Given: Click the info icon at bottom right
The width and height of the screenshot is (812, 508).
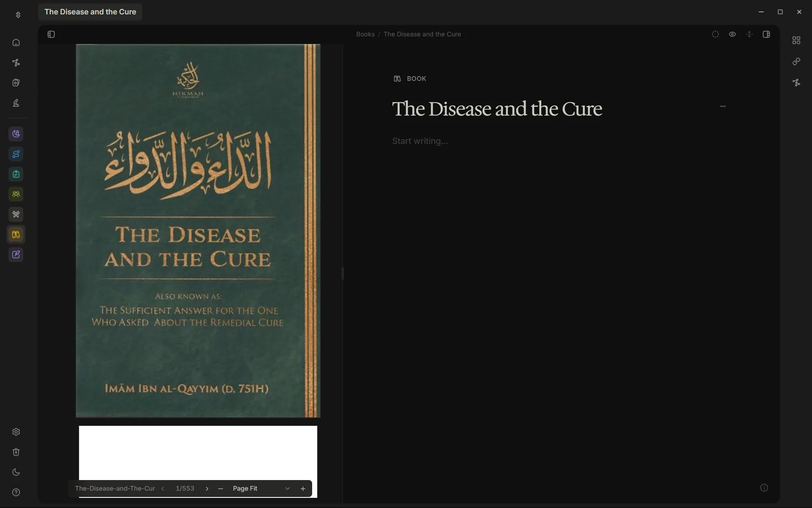Looking at the screenshot, I should [764, 488].
